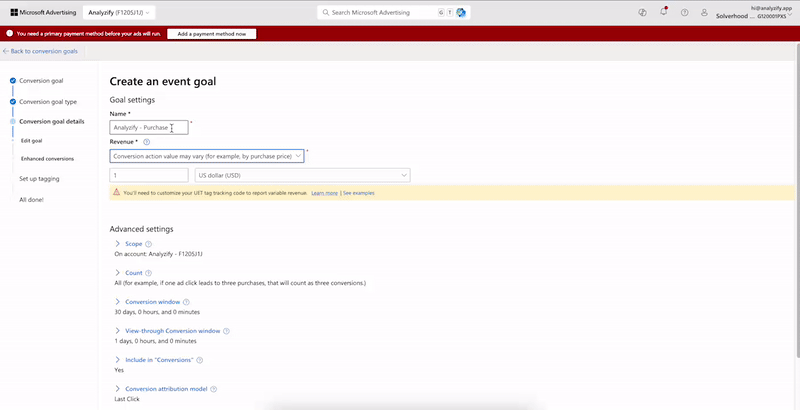Expand the Solverhood account menu chevron
Viewport: 800px width, 410px height.
click(x=790, y=14)
